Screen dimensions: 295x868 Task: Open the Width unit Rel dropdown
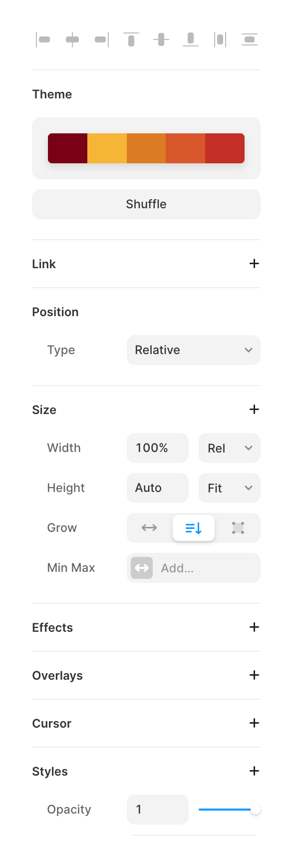229,448
